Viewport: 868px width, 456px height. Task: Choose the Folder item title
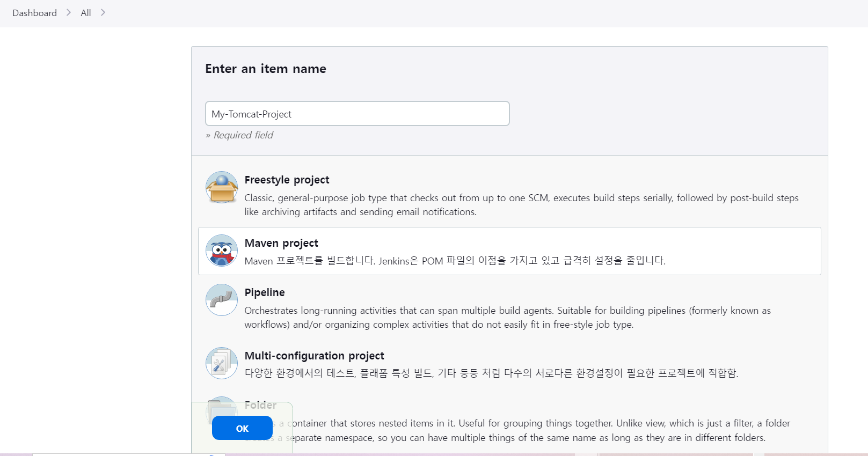tap(261, 405)
